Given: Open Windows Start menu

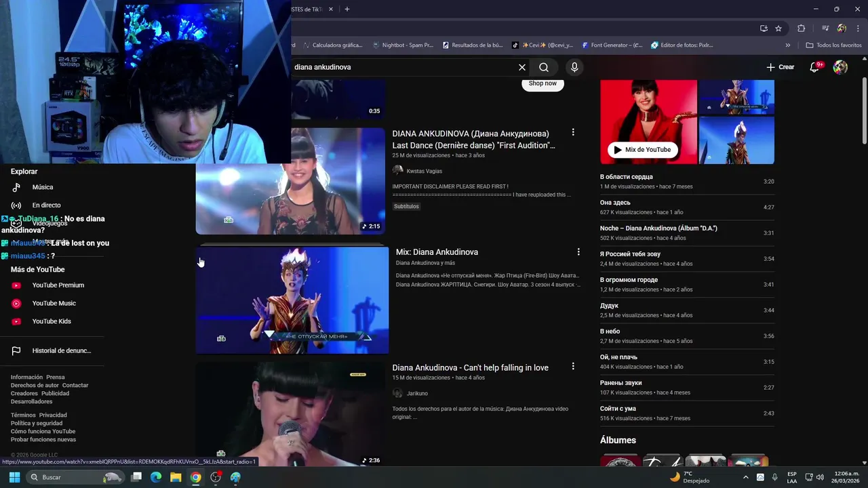Looking at the screenshot, I should (14, 477).
